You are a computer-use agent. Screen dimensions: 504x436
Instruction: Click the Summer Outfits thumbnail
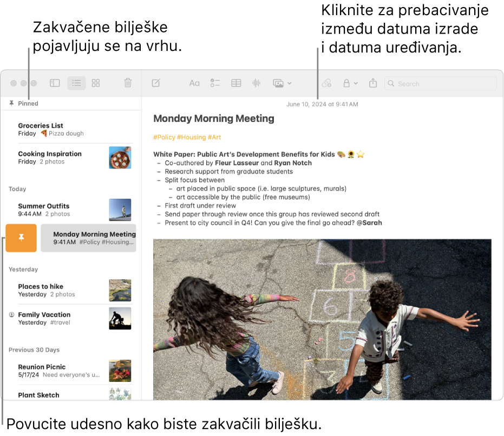tap(120, 209)
